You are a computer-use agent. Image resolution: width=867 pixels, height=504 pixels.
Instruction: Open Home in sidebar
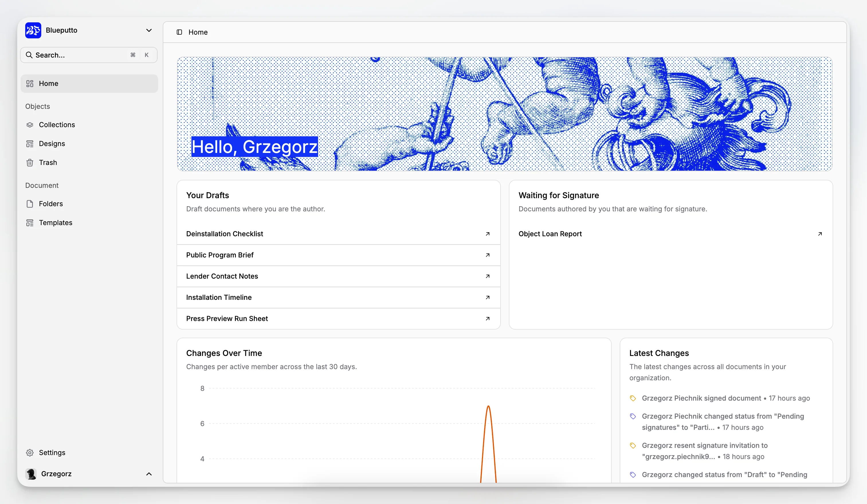89,84
